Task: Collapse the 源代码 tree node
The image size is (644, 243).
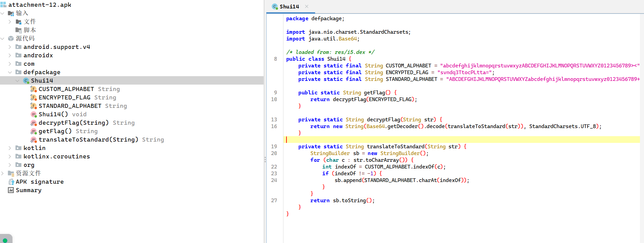Action: pos(2,38)
